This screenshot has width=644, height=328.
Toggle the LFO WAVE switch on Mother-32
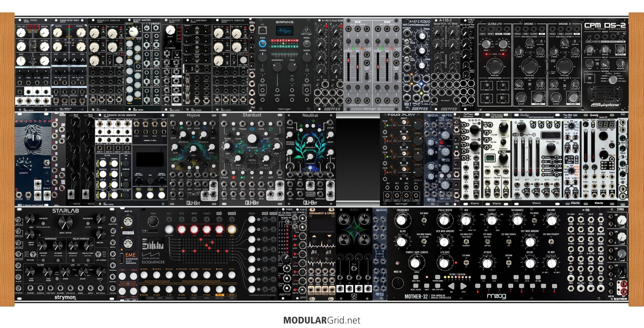coord(466,262)
